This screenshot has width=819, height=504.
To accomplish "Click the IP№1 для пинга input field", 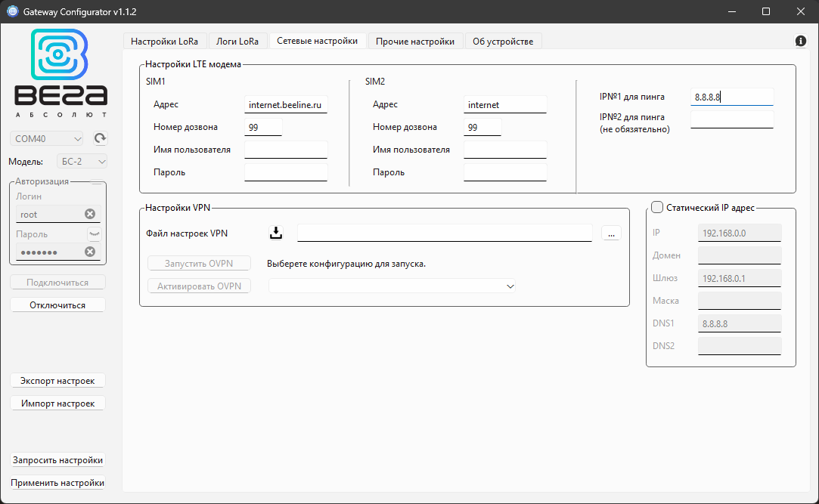I will 731,97.
